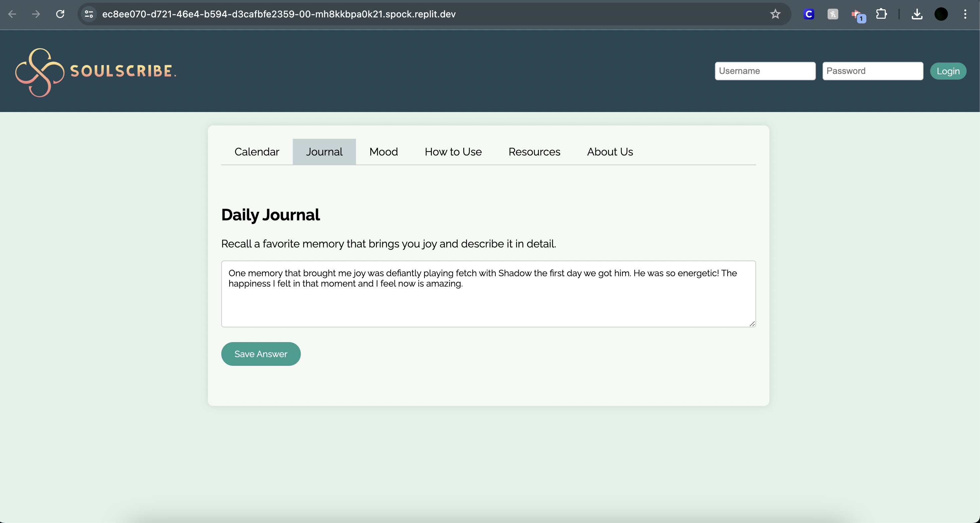Open the Mood tab
The width and height of the screenshot is (980, 523).
click(383, 151)
